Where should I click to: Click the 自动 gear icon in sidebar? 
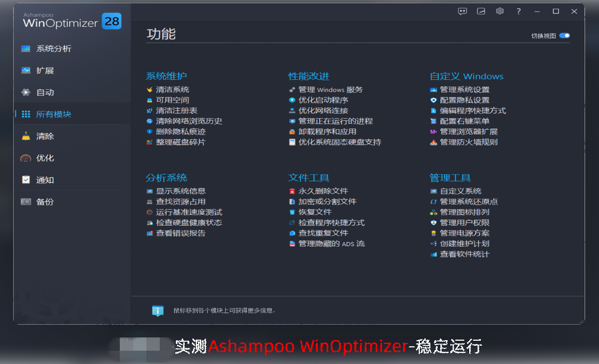pos(26,93)
